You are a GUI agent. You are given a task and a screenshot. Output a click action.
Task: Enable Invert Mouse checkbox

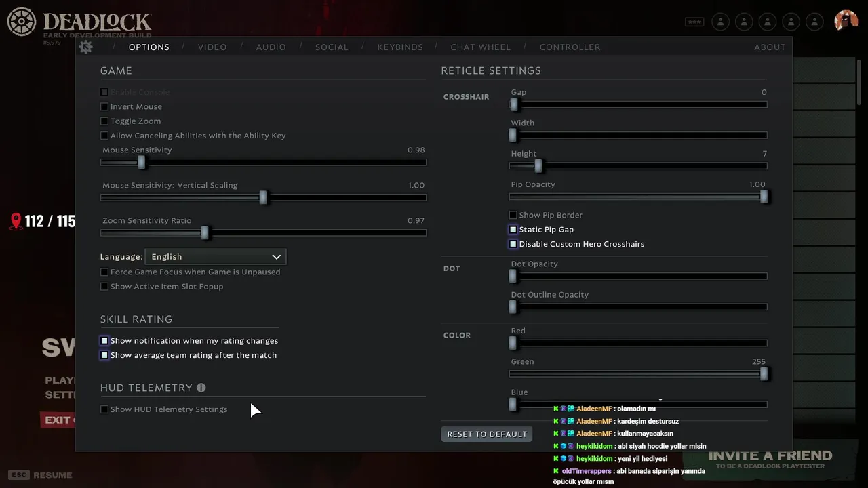coord(104,106)
